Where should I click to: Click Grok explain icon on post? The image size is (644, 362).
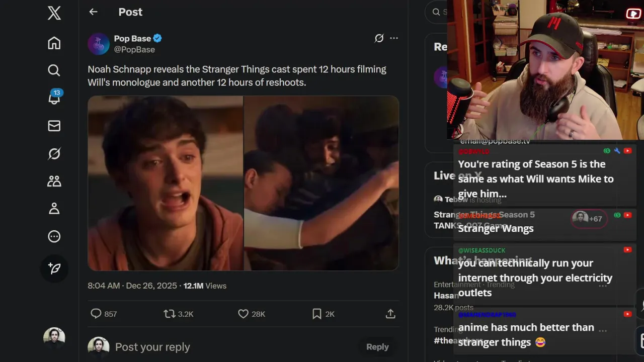(x=379, y=38)
